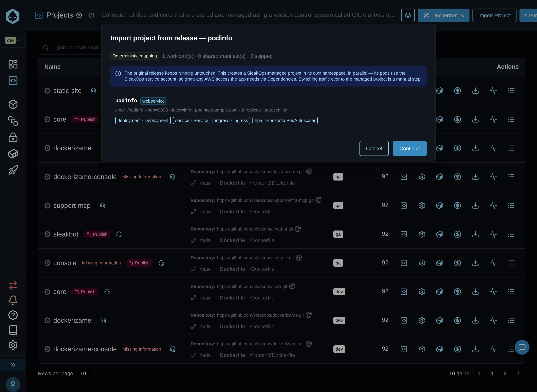Open the help question mark icon in the sidebar

13,315
